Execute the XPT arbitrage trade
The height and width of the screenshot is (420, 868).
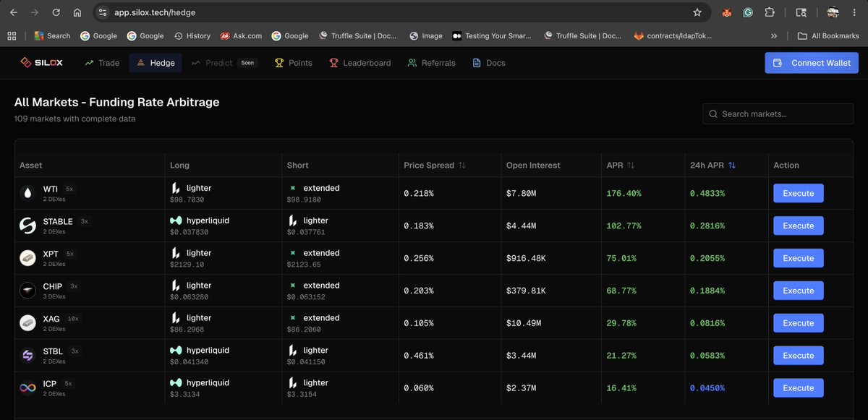pos(799,258)
